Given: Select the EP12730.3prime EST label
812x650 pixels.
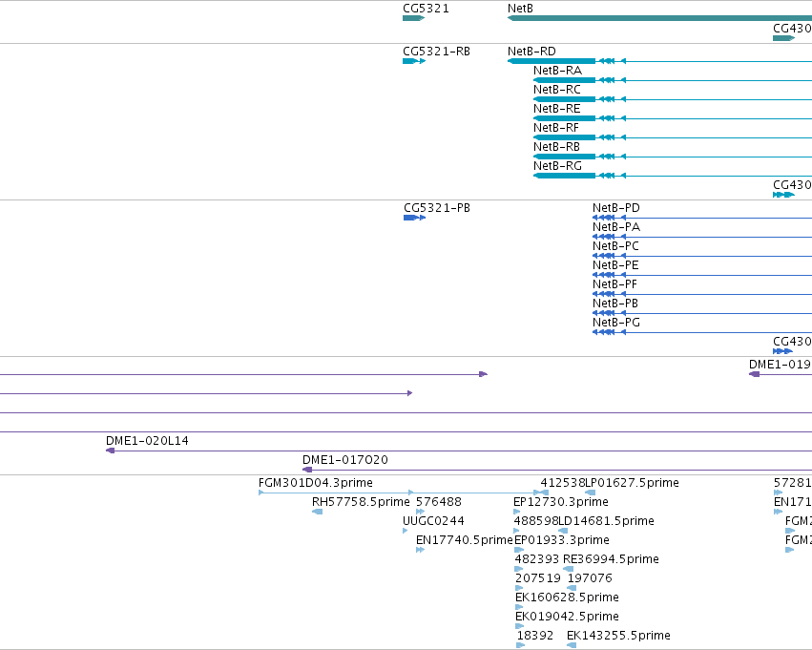Looking at the screenshot, I should click(x=561, y=502).
